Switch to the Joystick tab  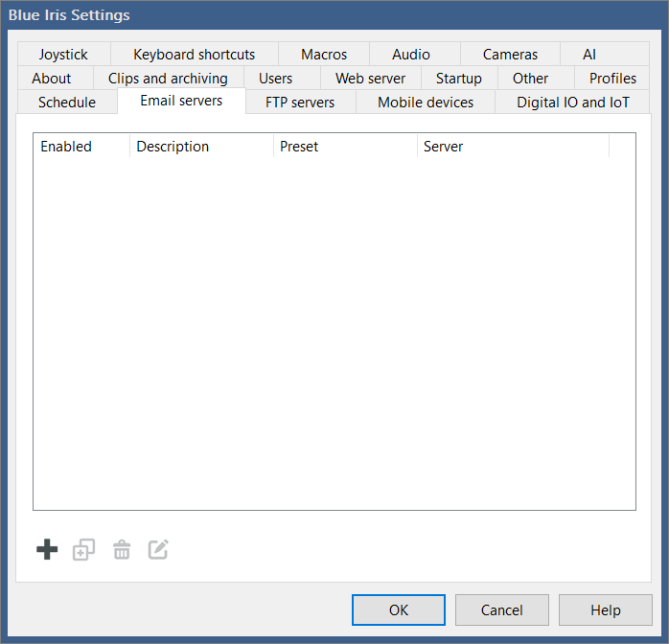tap(63, 55)
